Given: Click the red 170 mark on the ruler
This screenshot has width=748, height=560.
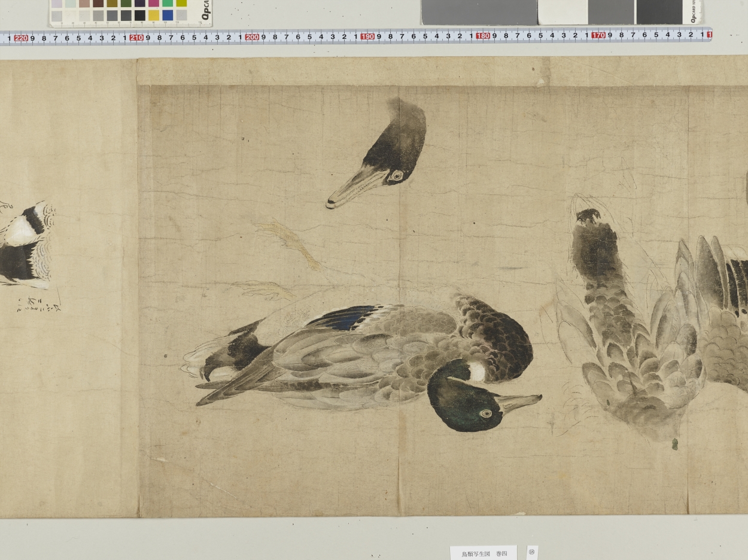Looking at the screenshot, I should (598, 35).
